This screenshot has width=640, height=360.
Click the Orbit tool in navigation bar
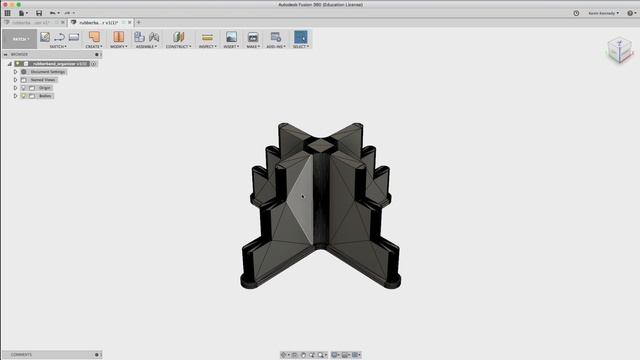[x=283, y=355]
